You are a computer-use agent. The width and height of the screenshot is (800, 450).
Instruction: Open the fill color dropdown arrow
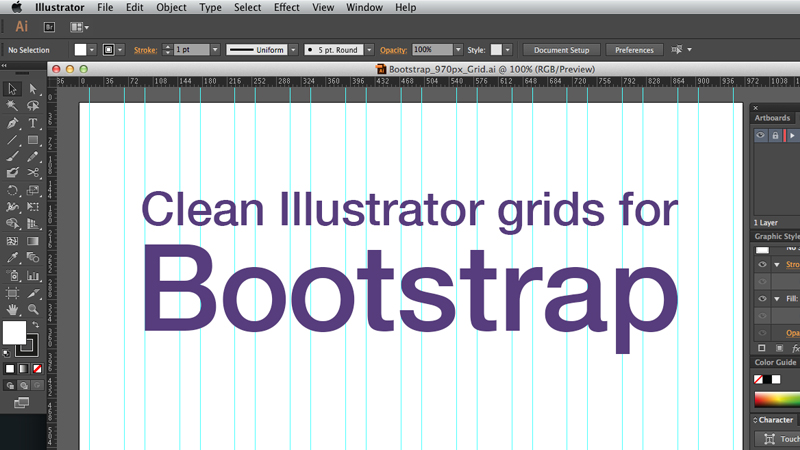pos(92,50)
